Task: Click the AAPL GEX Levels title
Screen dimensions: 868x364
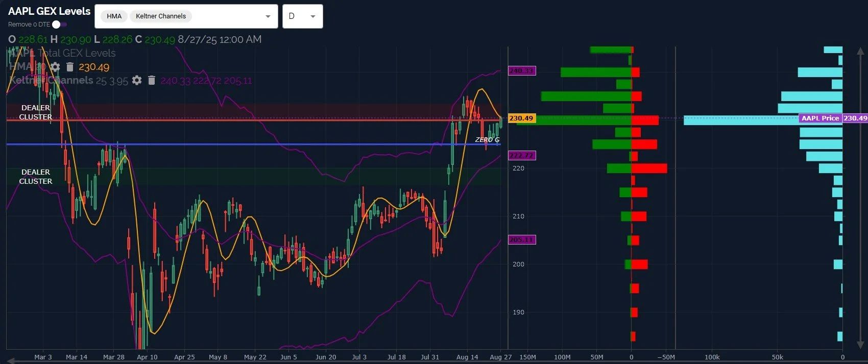Action: coord(50,11)
